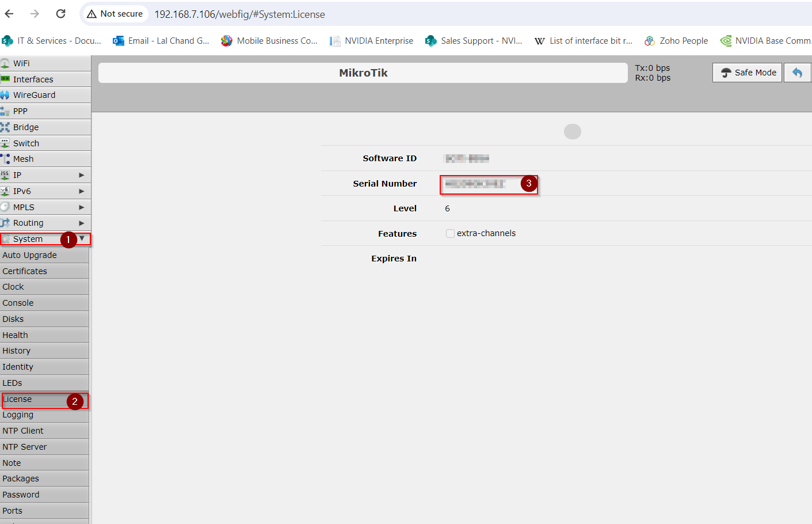Click the Mesh menu icon
Screen dimensions: 812x524
(x=5, y=159)
